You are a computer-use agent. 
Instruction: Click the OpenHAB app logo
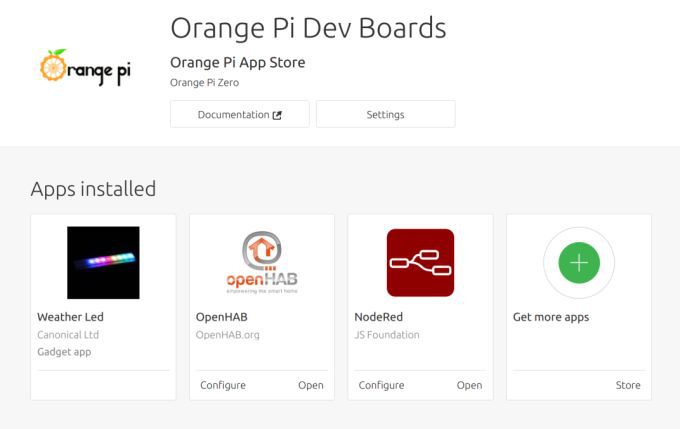(261, 262)
